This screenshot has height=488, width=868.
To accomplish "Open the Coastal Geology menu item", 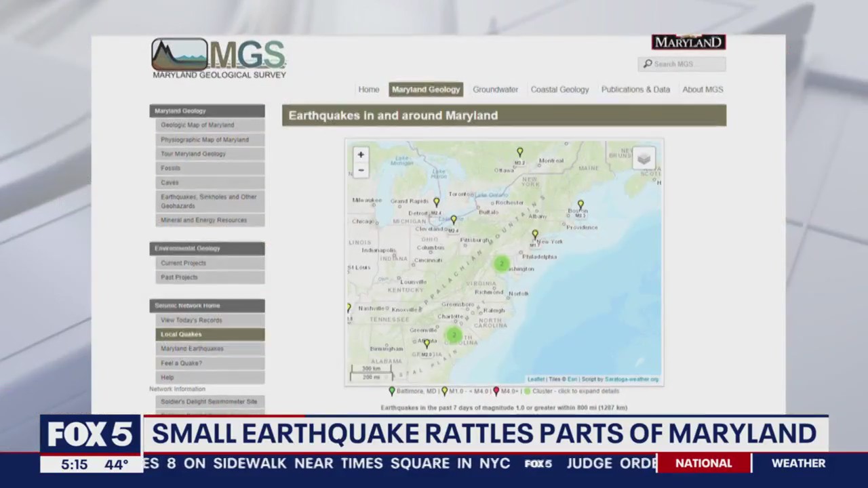I will (x=559, y=89).
